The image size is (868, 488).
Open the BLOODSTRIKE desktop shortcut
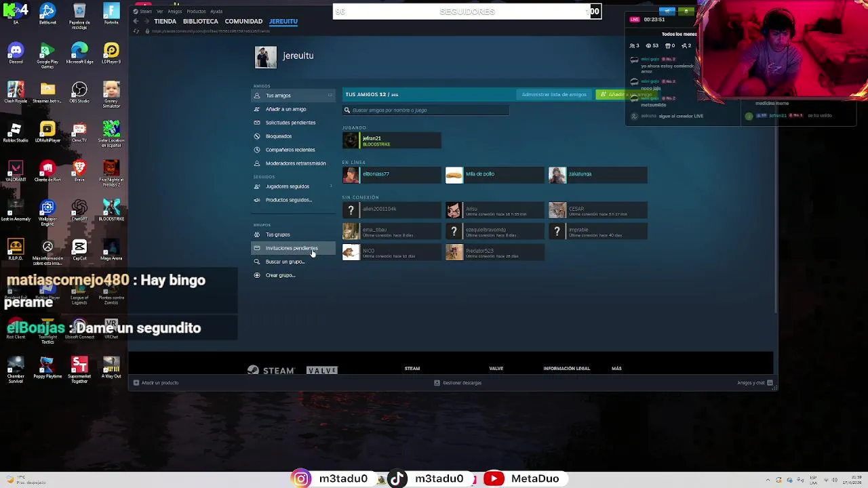(x=111, y=210)
